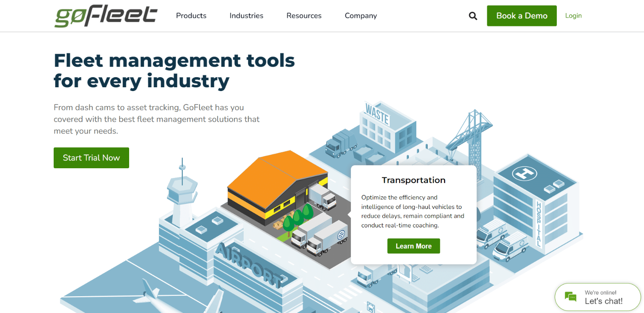Click the Waste building illustration
Viewport: 644px width, 313px height.
click(x=388, y=126)
